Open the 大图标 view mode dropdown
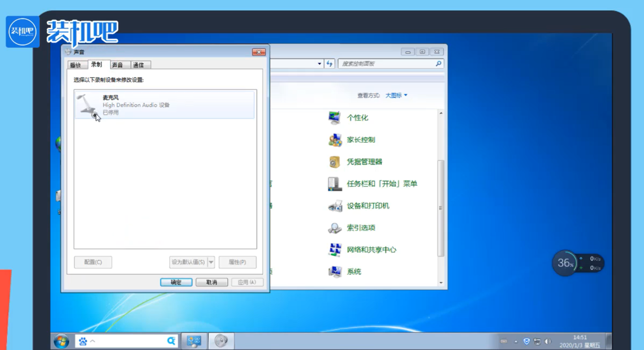644x350 pixels. pos(396,95)
